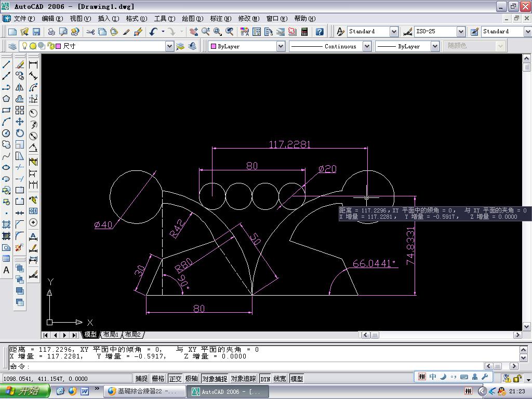Image resolution: width=532 pixels, height=399 pixels.
Task: Switch to the 布局1 layout tab
Action: point(111,335)
